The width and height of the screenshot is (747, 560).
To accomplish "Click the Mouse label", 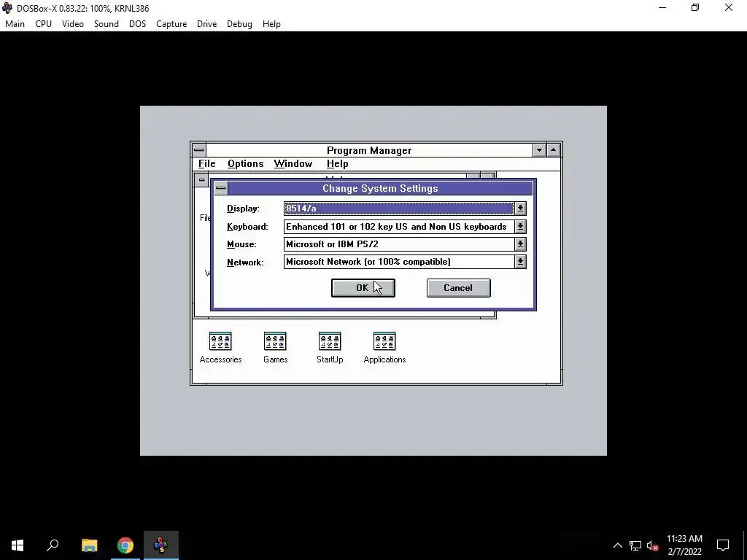I will point(241,244).
